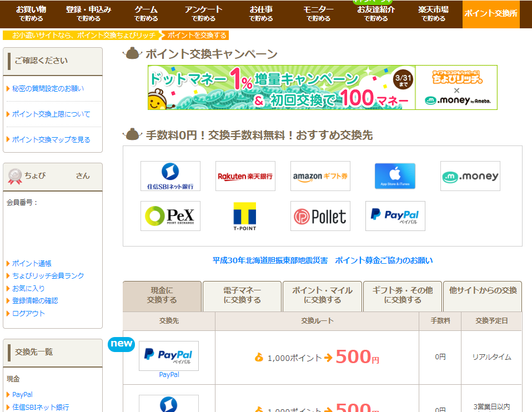Open ポイント交換上限について link
This screenshot has width=532, height=412.
[51, 114]
